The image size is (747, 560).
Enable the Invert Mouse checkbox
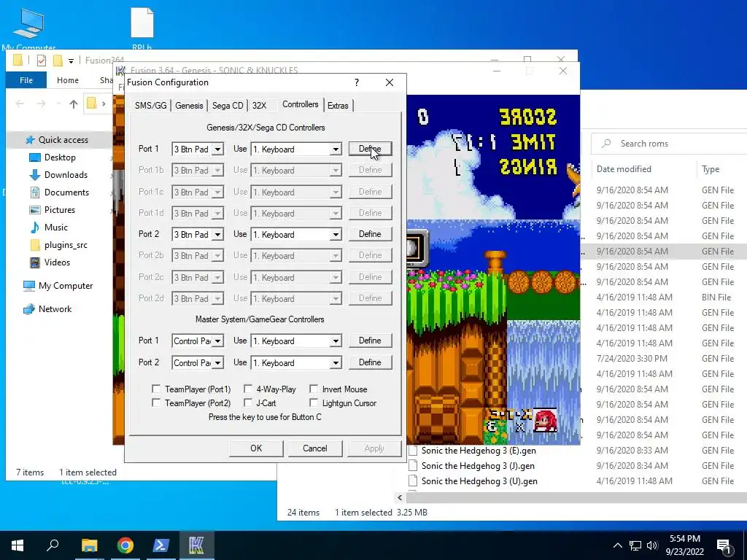pyautogui.click(x=314, y=389)
